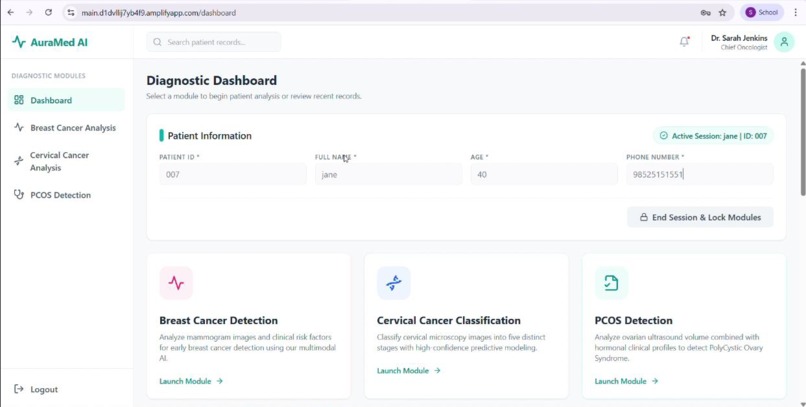Click the Cervical Cancer Classification DNA card icon

[394, 283]
